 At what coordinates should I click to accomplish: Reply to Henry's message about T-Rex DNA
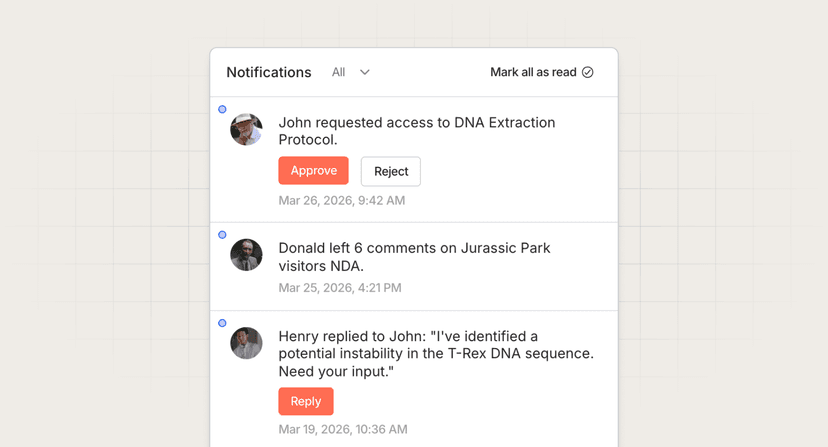(306, 401)
